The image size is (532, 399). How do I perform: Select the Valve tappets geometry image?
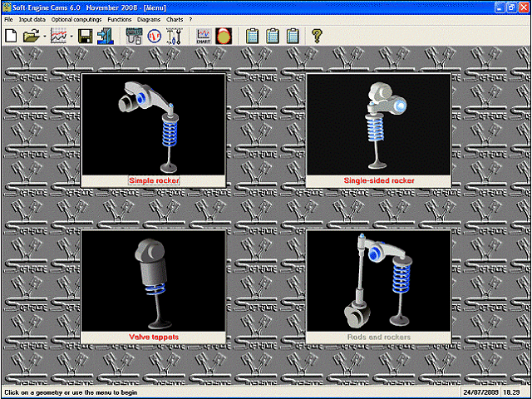[153, 281]
